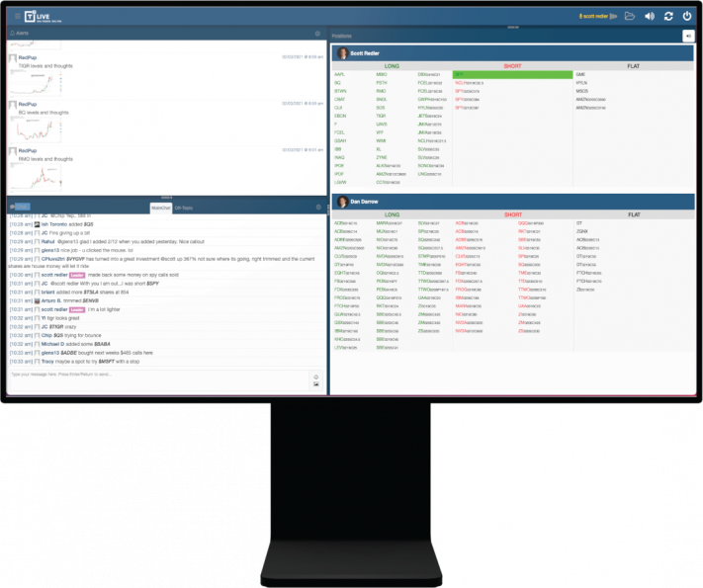703x588 pixels.
Task: Open the emoji picker in chat input
Action: 316,377
